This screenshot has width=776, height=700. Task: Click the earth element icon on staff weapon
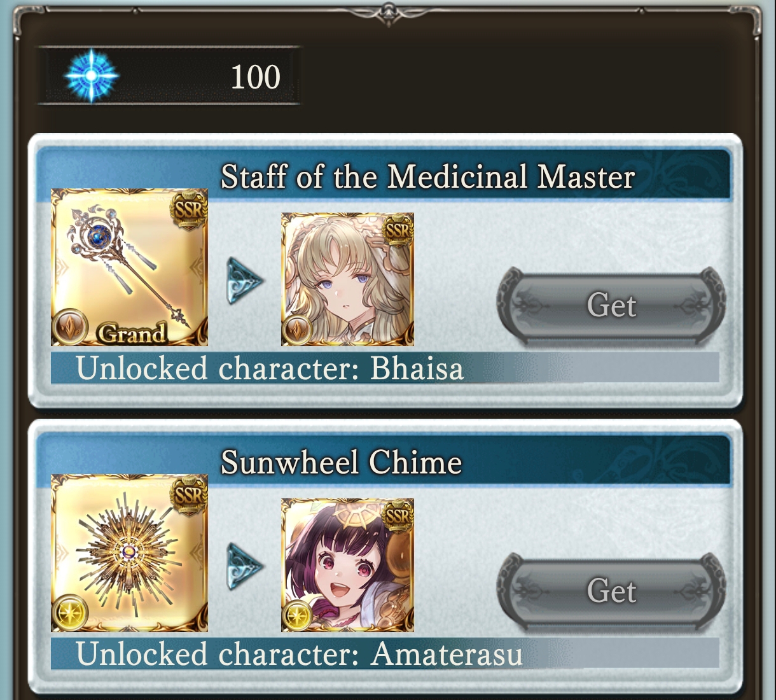tap(70, 326)
